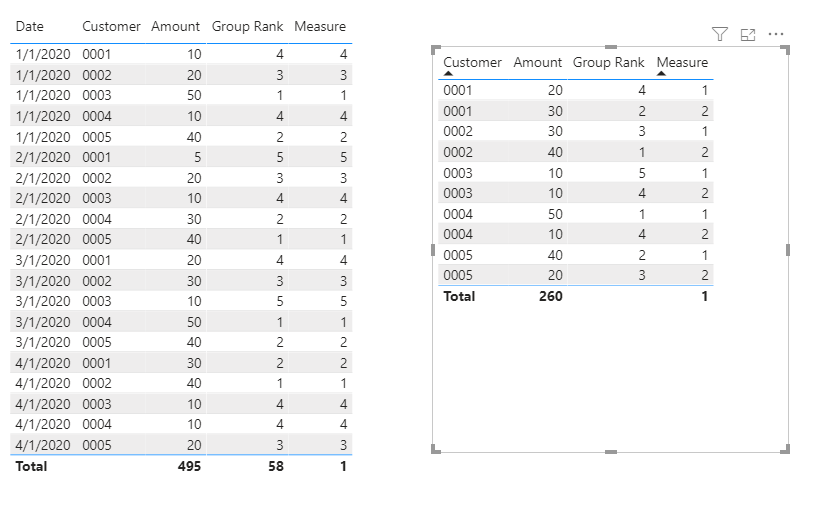Screen dimensions: 822x512
Task: Click the top-left resize handle of visual
Action: [435, 50]
